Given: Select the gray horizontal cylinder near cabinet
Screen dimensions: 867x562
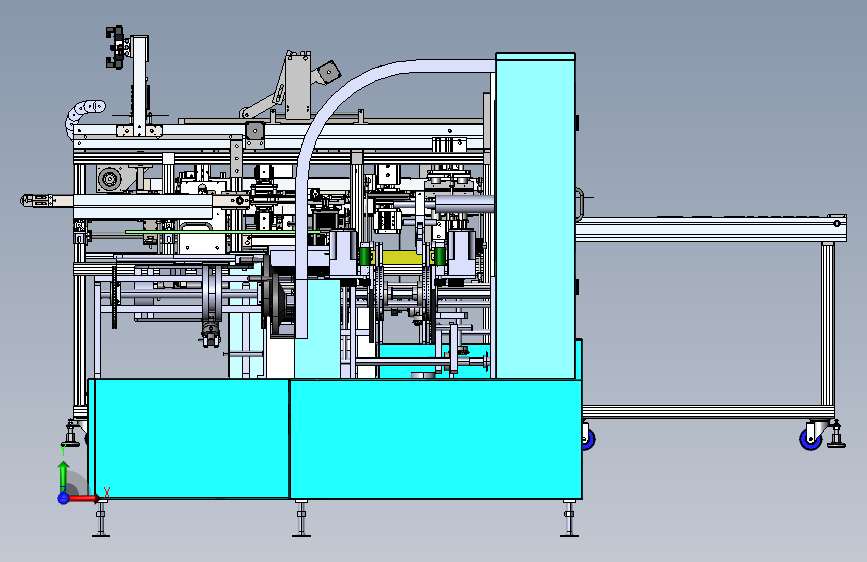Looking at the screenshot, I should click(464, 203).
